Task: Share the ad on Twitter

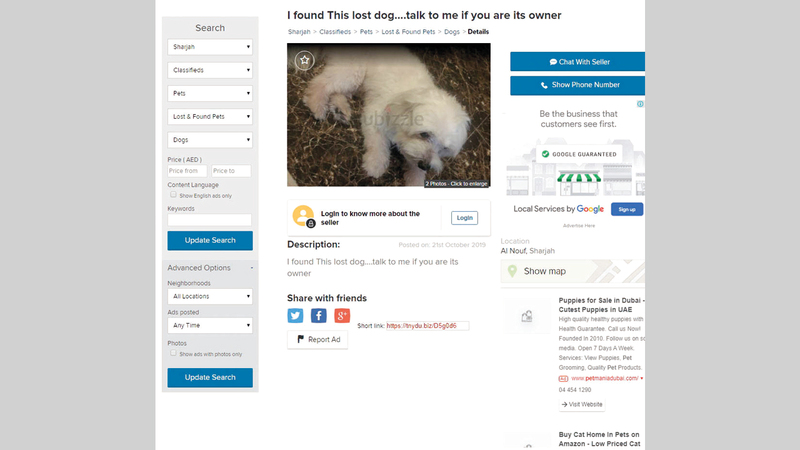Action: pos(296,316)
